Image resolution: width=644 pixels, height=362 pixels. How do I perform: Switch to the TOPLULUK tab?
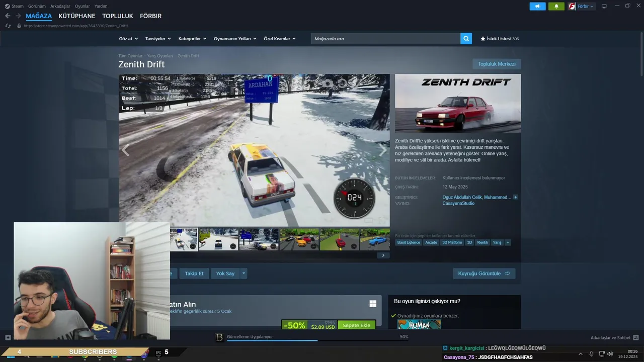(118, 16)
